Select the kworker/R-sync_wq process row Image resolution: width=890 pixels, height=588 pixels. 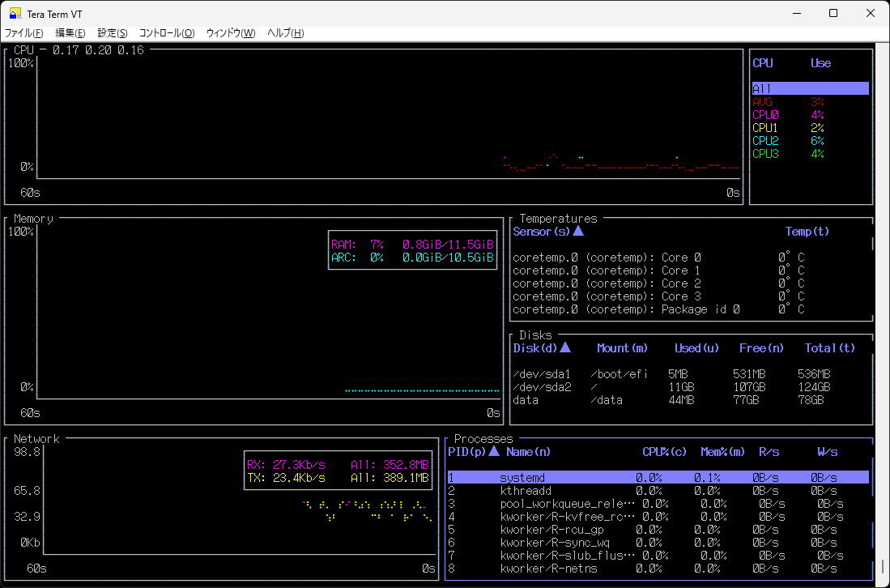[658, 543]
